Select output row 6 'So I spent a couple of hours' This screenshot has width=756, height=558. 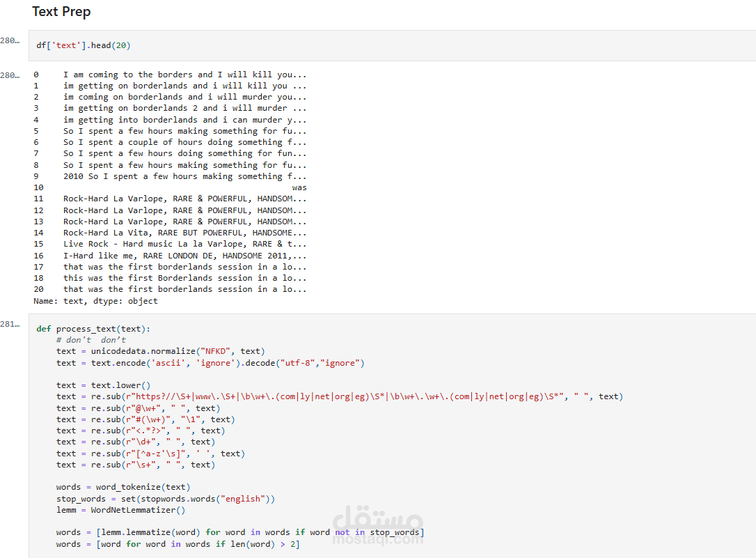(x=170, y=142)
